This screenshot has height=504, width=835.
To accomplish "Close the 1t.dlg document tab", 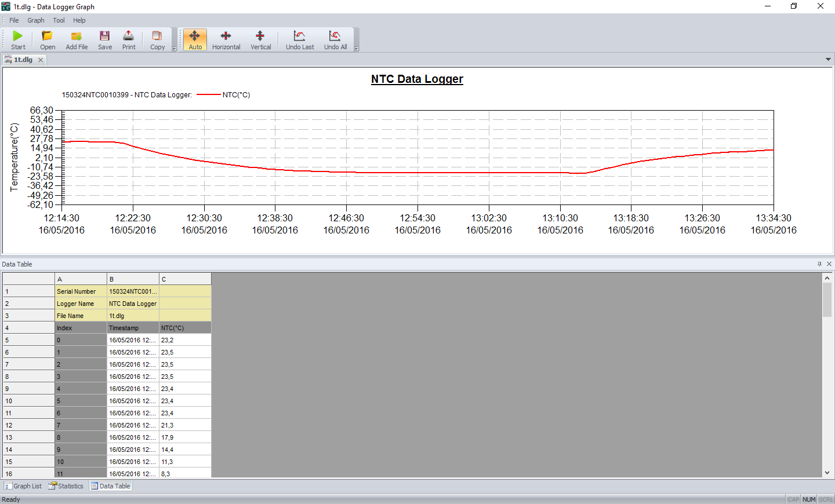I will (x=41, y=60).
